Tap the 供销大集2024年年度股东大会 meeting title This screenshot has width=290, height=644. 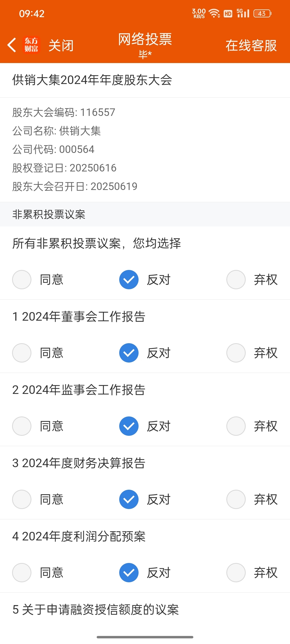point(92,80)
